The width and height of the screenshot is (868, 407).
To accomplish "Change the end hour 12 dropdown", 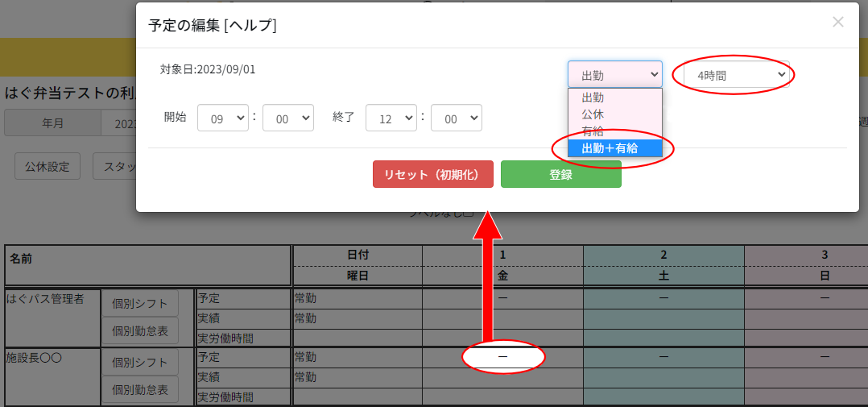I will click(391, 118).
